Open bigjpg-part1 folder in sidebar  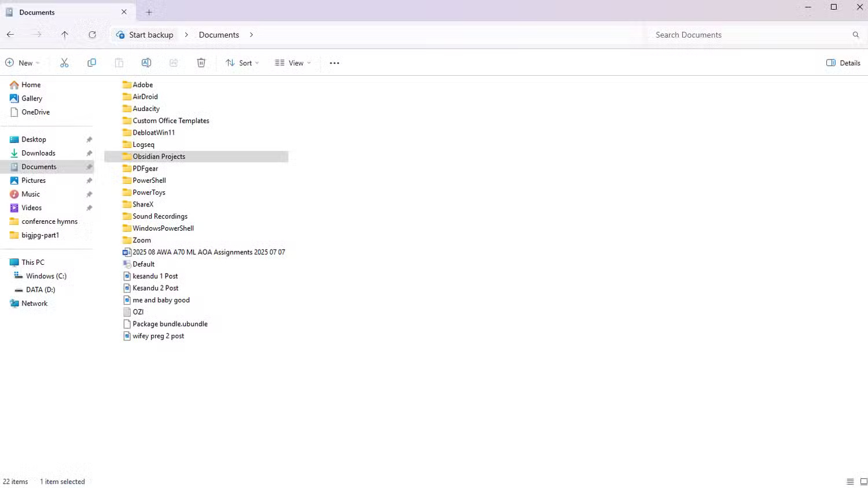point(40,235)
